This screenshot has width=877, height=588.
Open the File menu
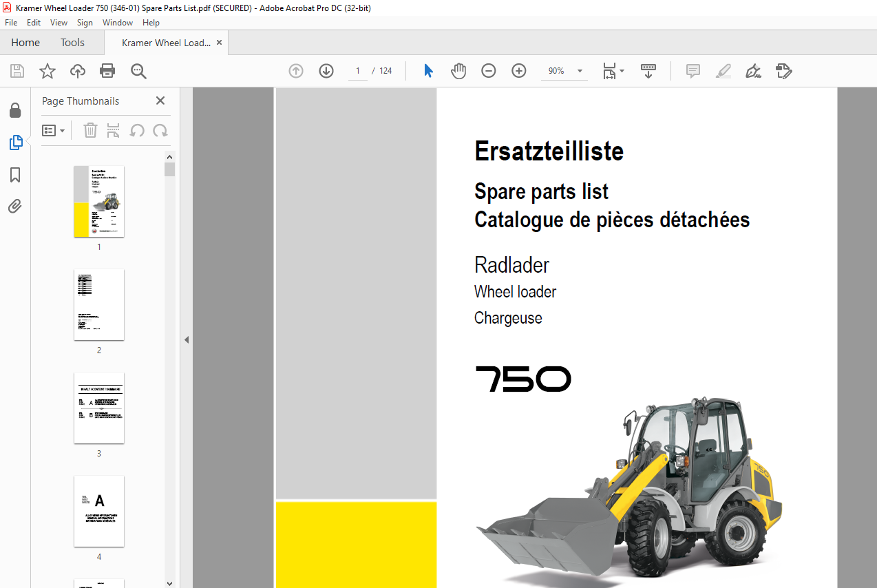tap(11, 23)
